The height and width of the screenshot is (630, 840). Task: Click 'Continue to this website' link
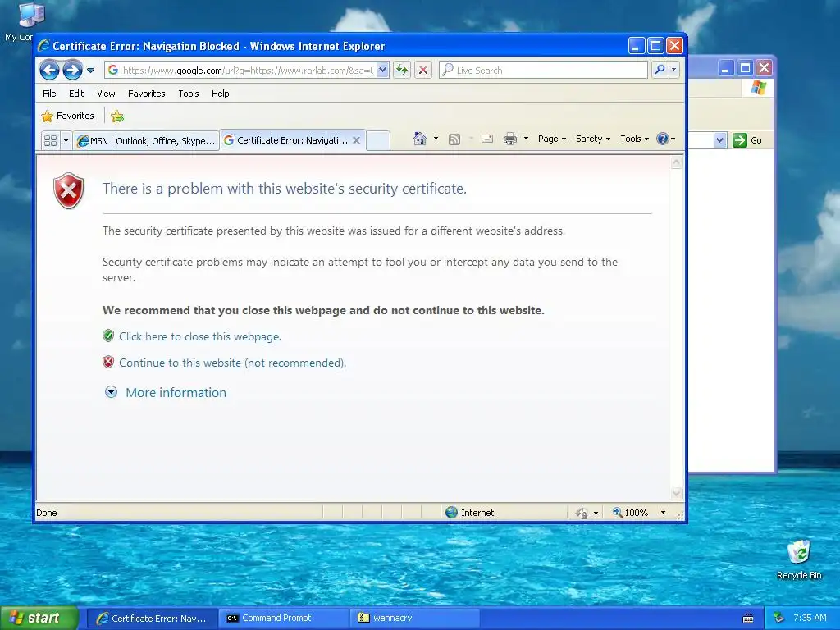coord(232,363)
